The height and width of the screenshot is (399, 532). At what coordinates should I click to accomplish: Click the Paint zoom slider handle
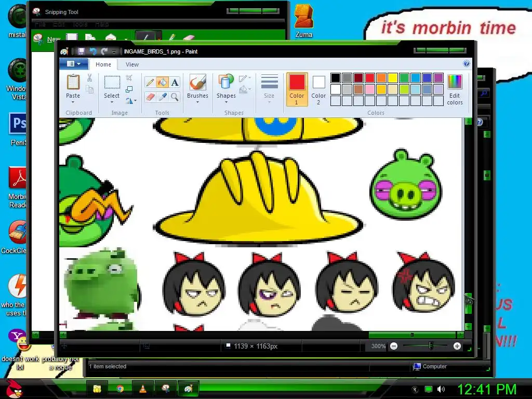(431, 346)
